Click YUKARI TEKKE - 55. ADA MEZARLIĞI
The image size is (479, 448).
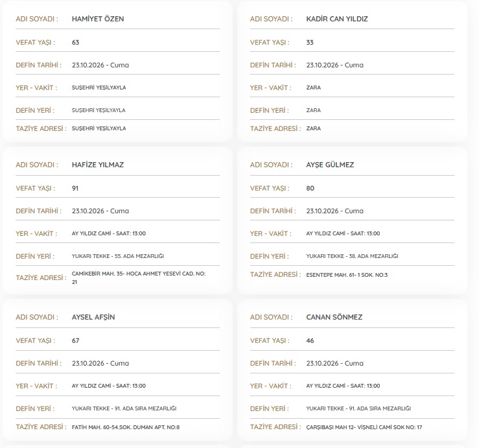(117, 256)
